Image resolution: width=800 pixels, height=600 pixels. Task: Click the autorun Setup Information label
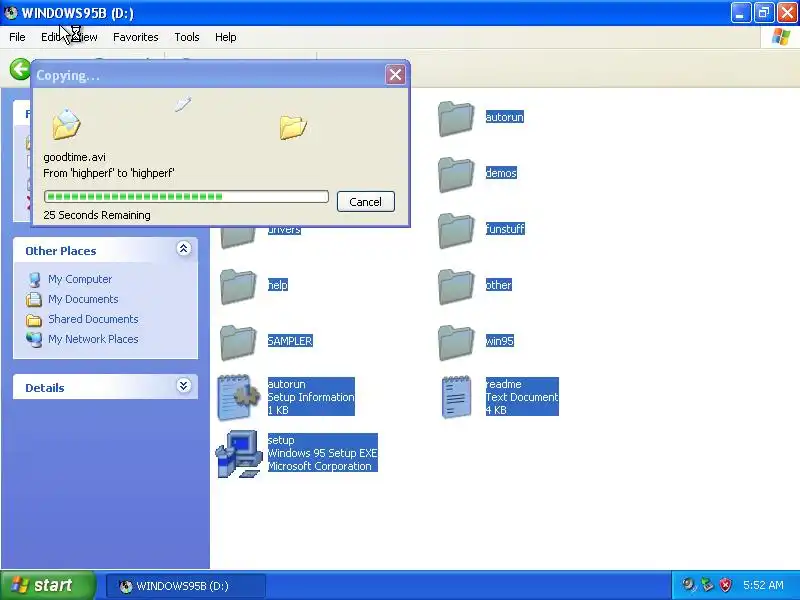coord(311,397)
